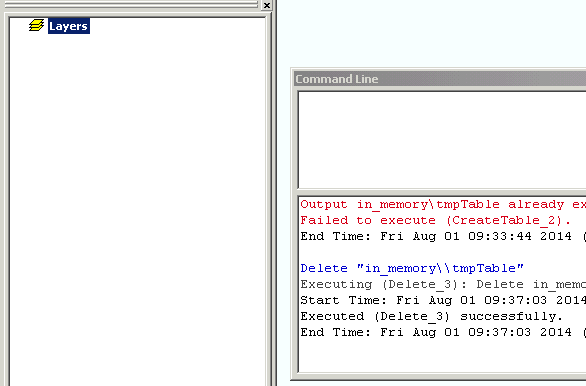Click the 'End Time: Fri Aug 01 09:37:03 2014' line

pyautogui.click(x=443, y=332)
